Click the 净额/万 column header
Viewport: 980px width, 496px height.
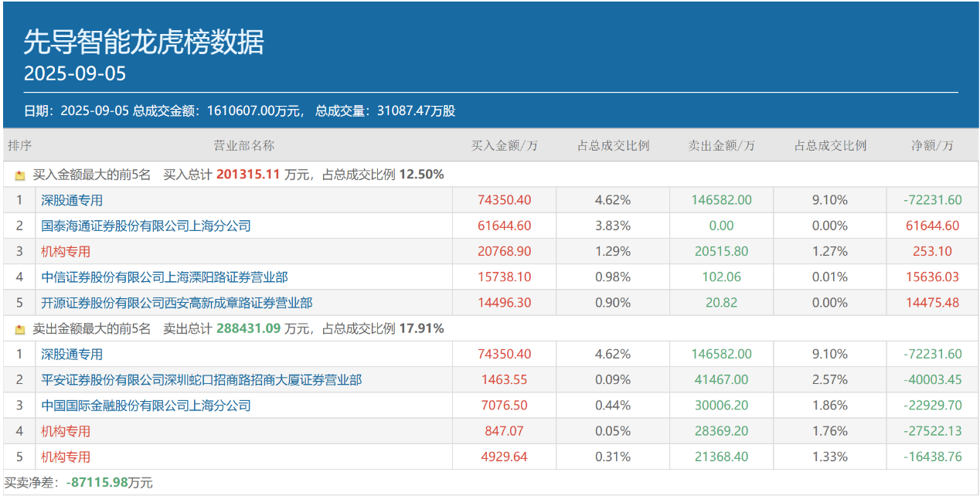(x=932, y=145)
